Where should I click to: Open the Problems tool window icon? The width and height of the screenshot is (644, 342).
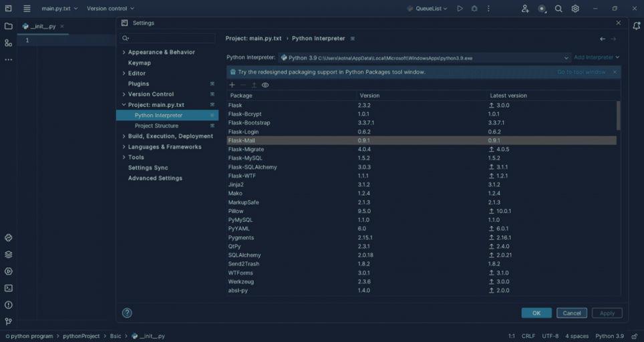[8, 305]
